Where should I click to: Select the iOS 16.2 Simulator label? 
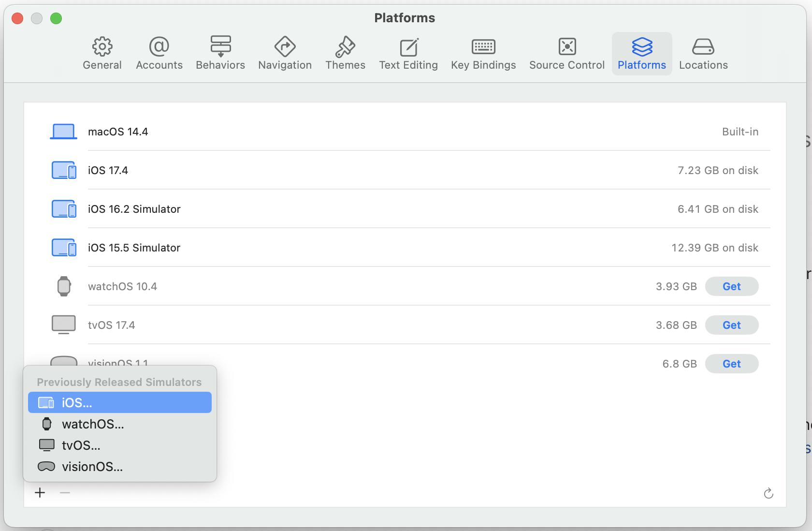click(134, 209)
